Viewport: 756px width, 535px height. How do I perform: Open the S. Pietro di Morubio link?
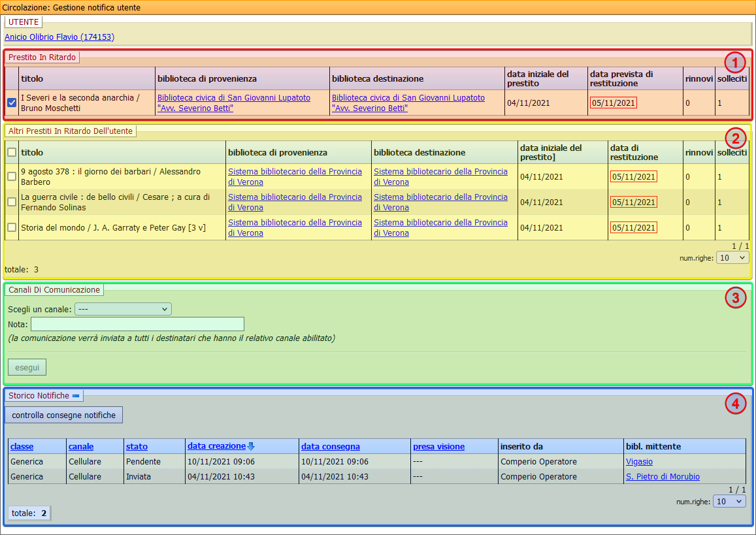[663, 477]
